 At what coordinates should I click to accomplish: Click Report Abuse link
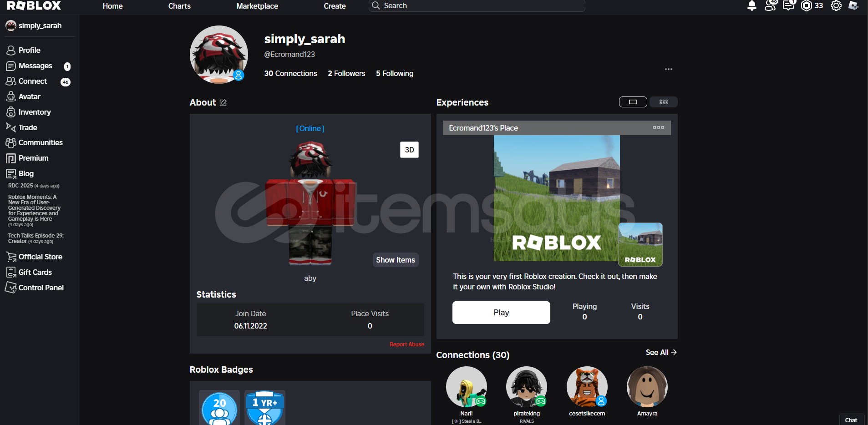(407, 344)
